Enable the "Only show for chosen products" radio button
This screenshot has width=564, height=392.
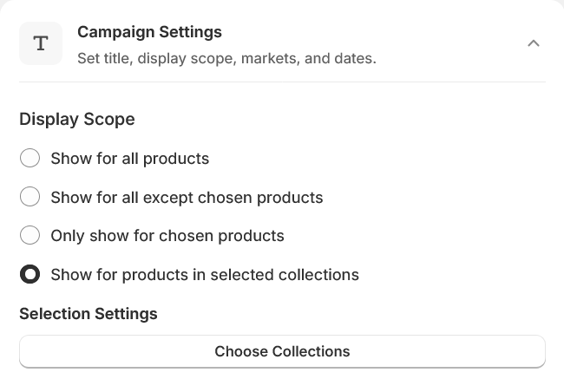[30, 235]
